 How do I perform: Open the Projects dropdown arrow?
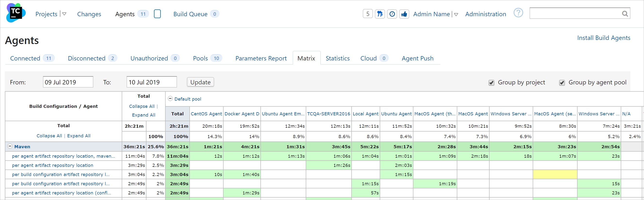click(64, 14)
